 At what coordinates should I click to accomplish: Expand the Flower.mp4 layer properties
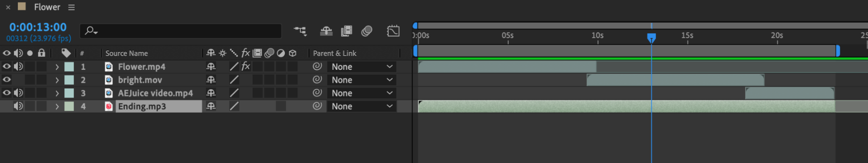click(57, 67)
